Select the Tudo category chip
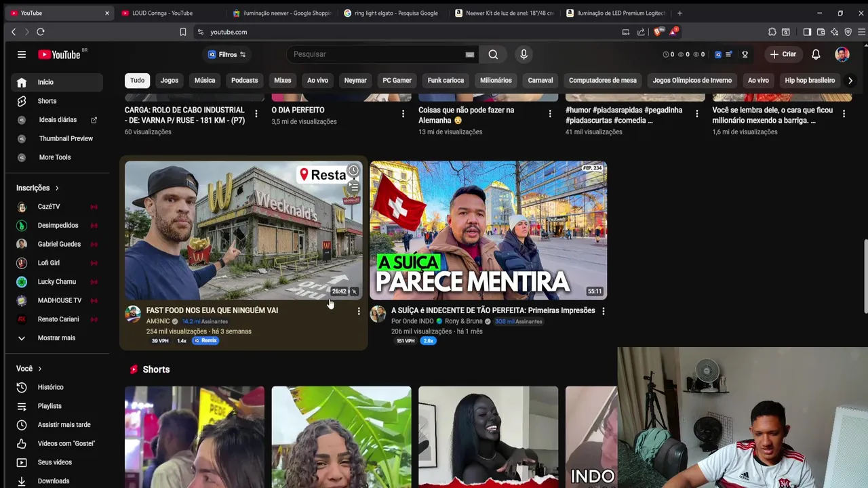Viewport: 868px width, 488px height. point(137,80)
